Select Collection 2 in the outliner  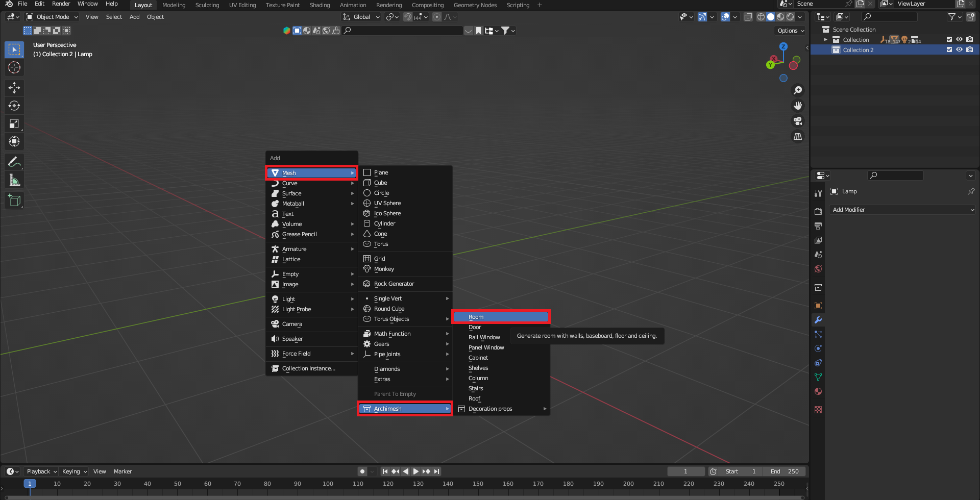coord(858,50)
